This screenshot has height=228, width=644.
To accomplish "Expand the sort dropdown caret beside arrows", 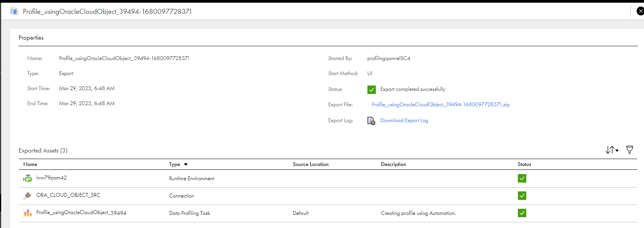I will click(x=617, y=151).
